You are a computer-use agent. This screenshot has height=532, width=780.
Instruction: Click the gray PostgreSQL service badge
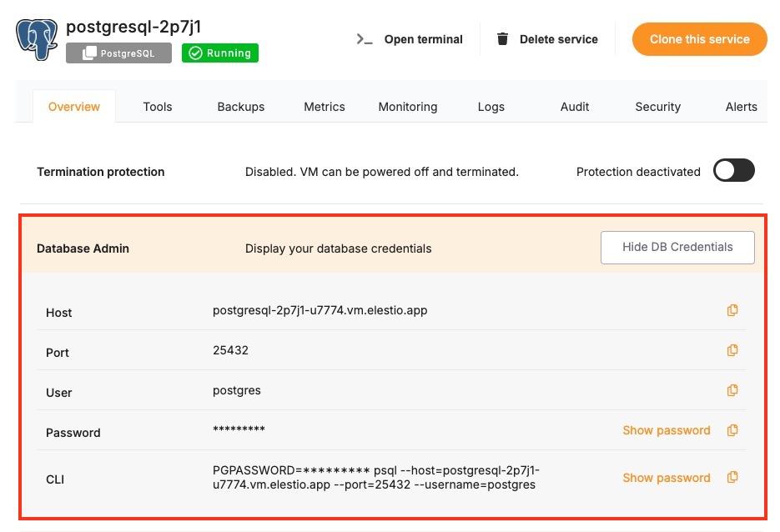118,53
